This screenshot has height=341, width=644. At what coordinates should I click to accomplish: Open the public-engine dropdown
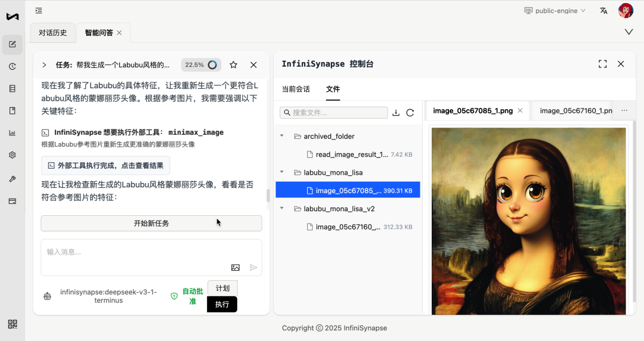click(555, 11)
